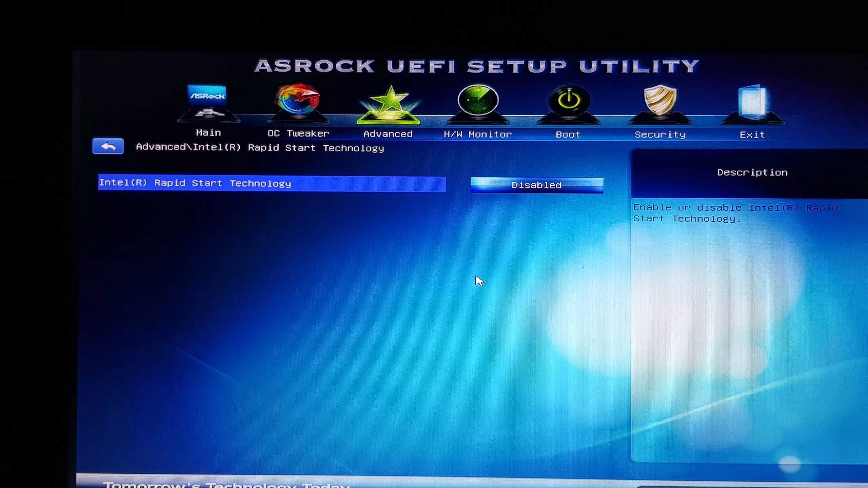This screenshot has height=488, width=868.
Task: Go to the H/W Monitor tab label
Action: point(477,135)
